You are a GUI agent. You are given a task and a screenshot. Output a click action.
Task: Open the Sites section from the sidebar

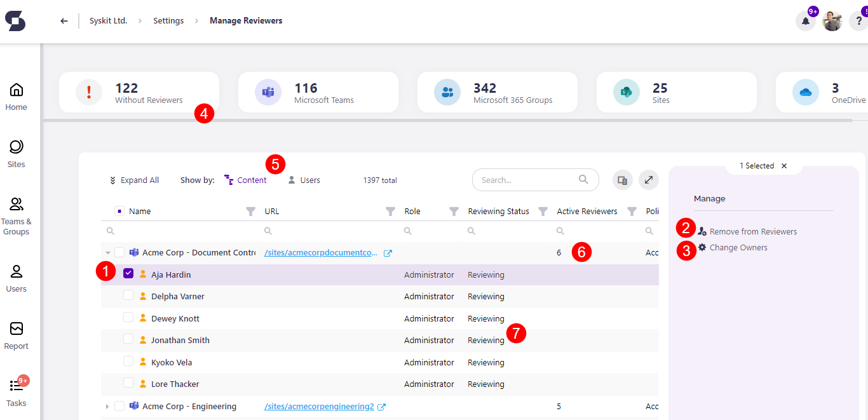click(16, 152)
